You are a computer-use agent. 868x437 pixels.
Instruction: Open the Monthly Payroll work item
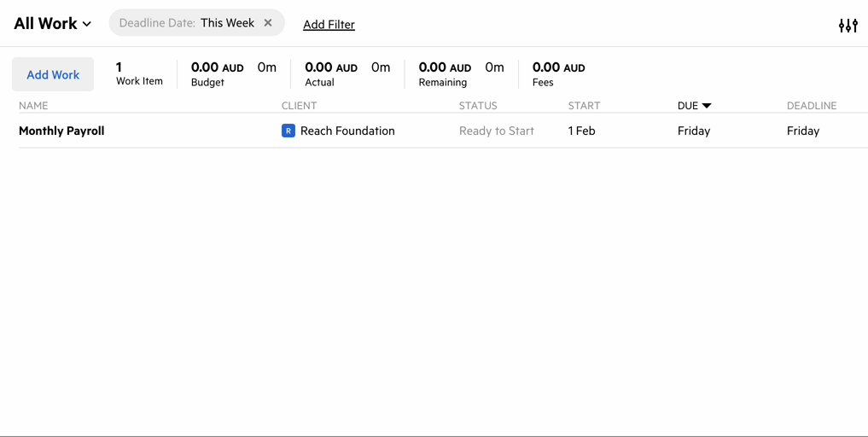point(61,131)
